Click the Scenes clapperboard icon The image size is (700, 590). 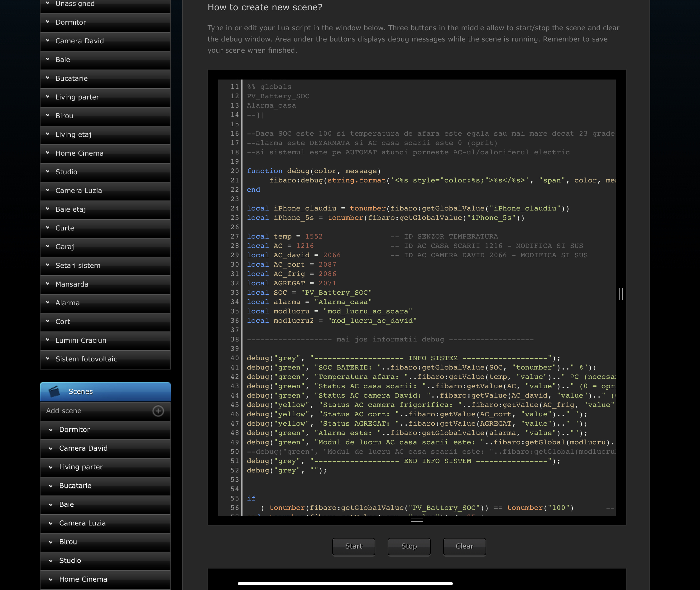coord(54,391)
